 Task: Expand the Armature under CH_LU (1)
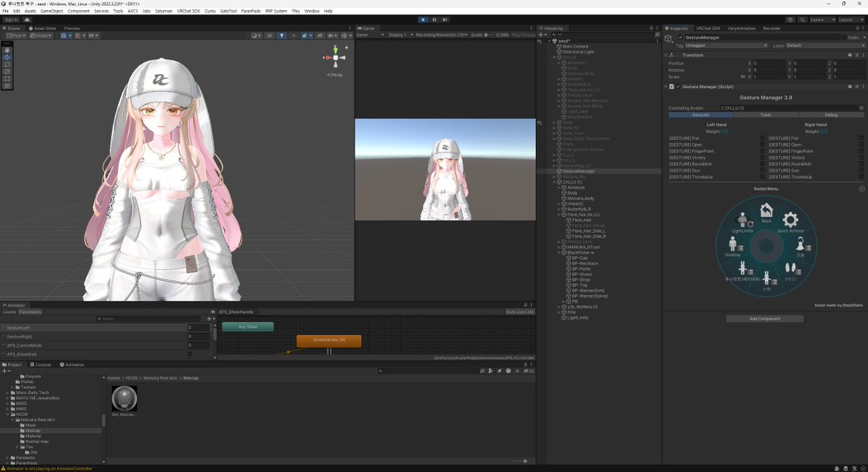pos(559,187)
